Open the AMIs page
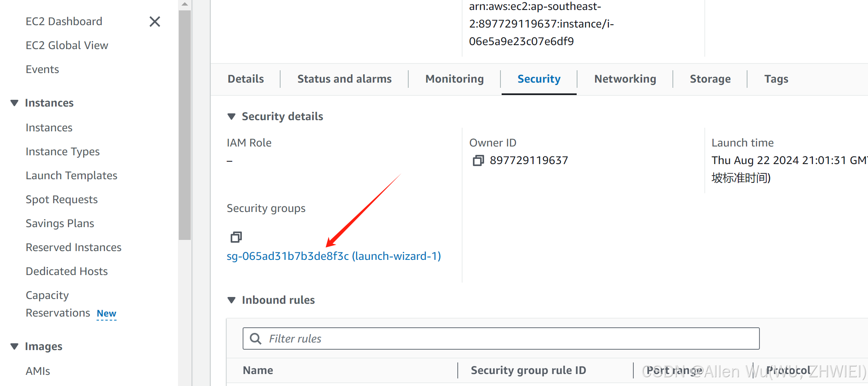The width and height of the screenshot is (868, 386). tap(38, 371)
